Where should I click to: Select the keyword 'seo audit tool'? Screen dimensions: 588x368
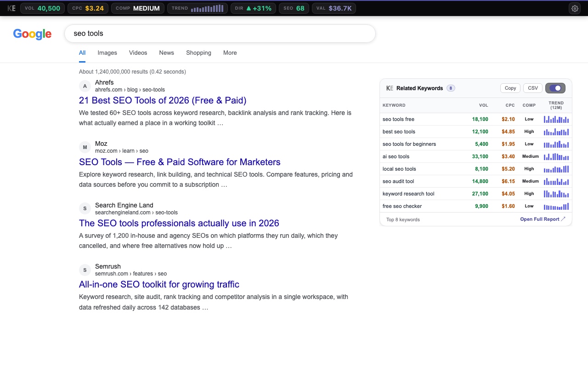tap(398, 181)
